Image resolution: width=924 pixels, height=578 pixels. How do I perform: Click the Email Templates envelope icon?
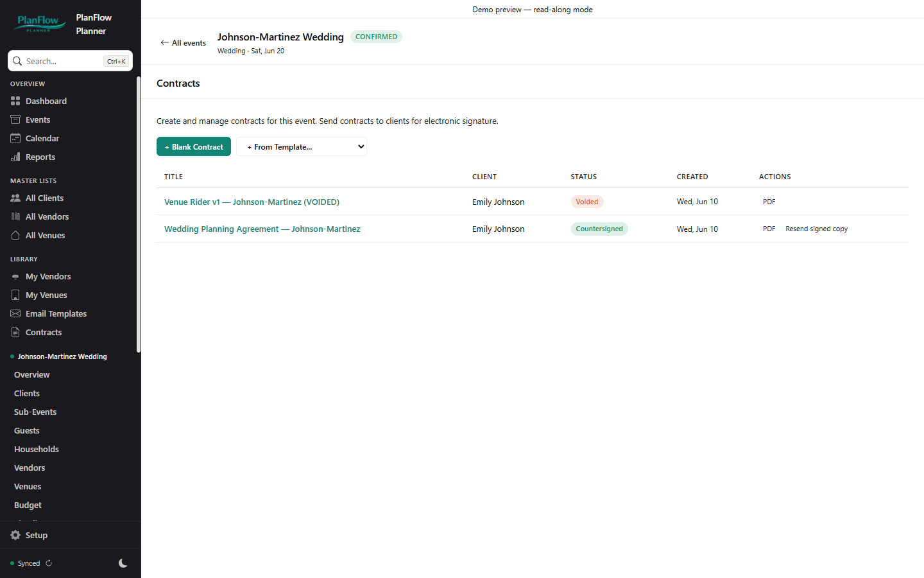15,313
